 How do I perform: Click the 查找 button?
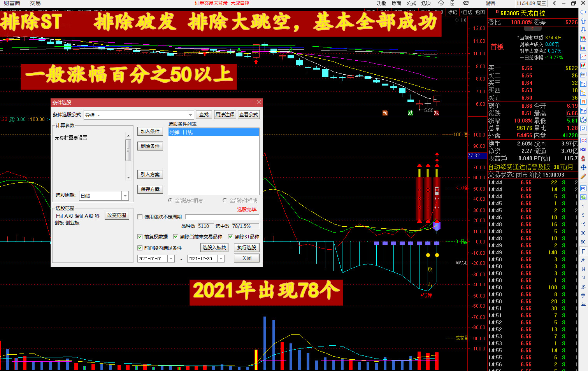point(204,115)
